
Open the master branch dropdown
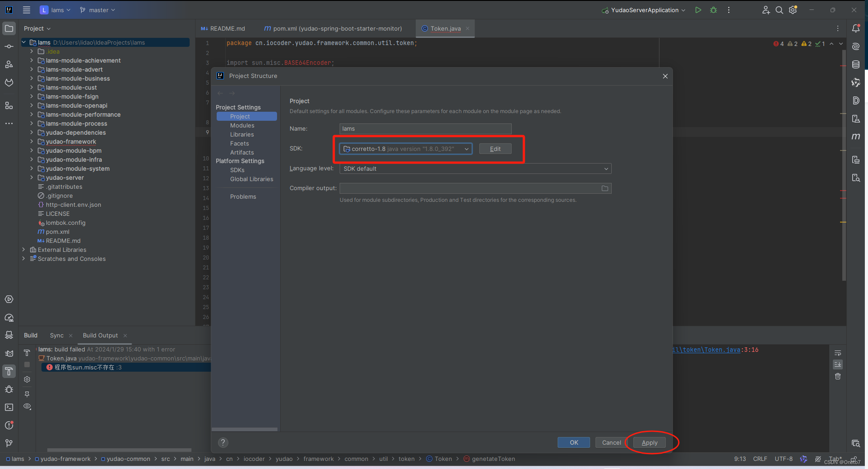[97, 10]
